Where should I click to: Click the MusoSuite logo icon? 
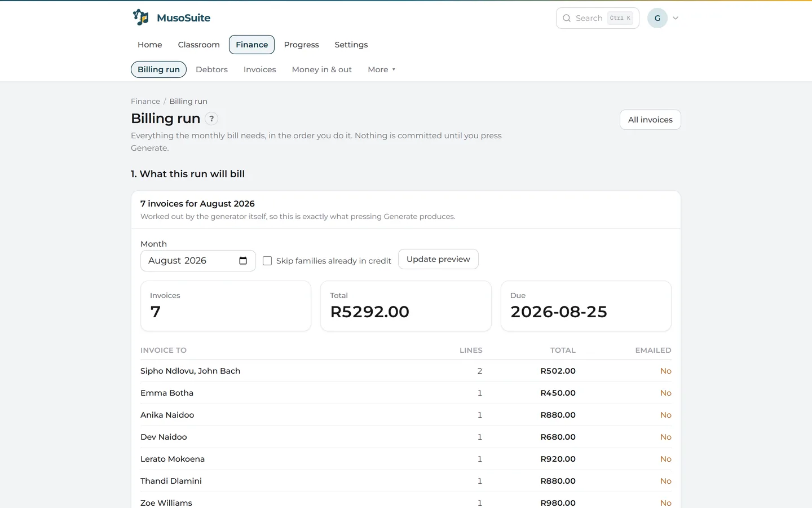coord(141,17)
